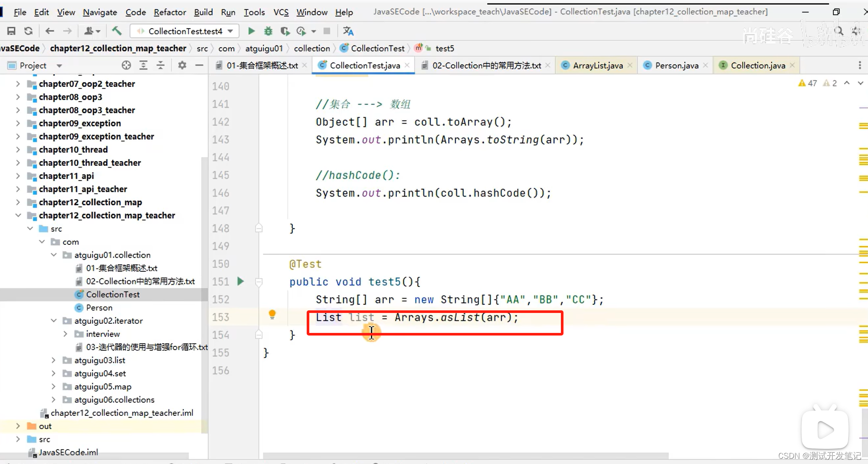Collapse chapter12_collection_map_teacher folder
This screenshot has width=868, height=464.
pos(18,215)
